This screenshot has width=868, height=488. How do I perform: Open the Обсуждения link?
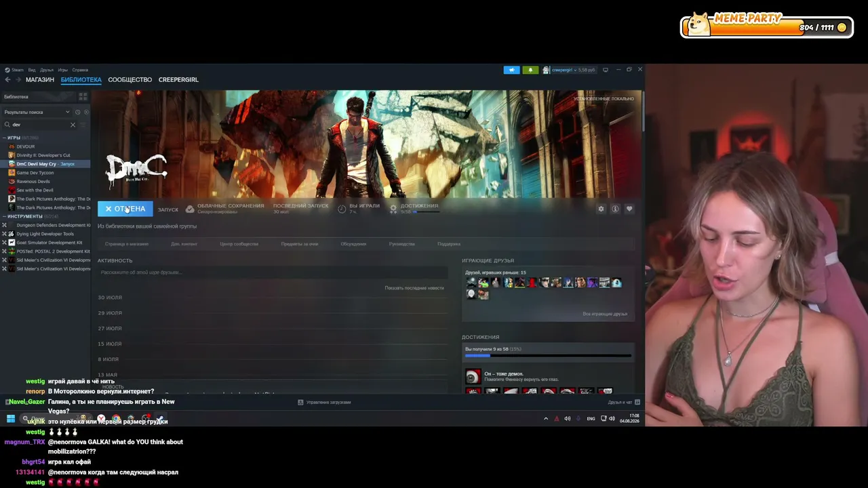click(x=353, y=244)
